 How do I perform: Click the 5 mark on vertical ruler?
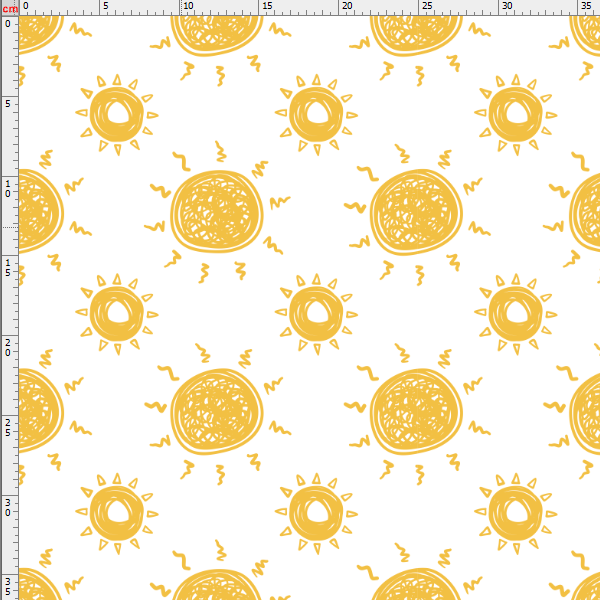8,104
